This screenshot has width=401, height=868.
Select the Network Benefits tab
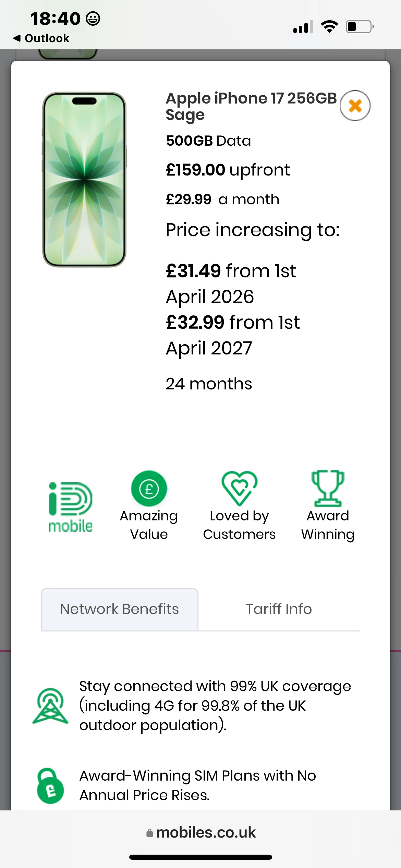pos(119,609)
